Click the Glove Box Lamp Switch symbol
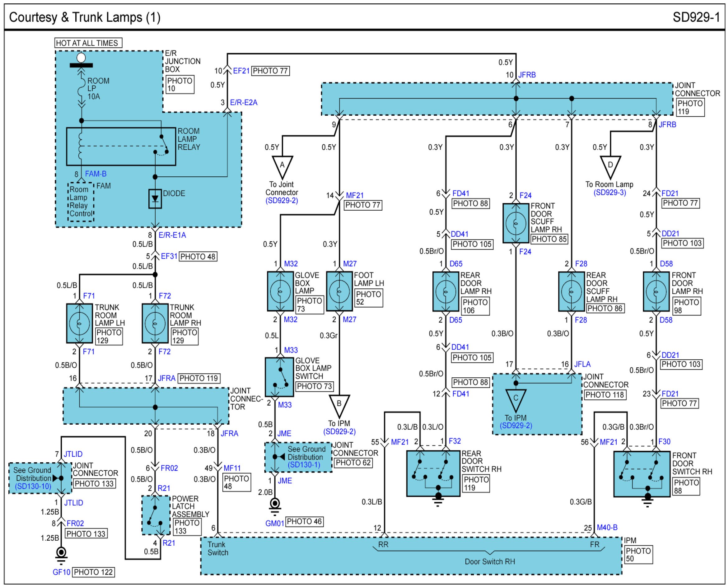Image resolution: width=728 pixels, height=587 pixels. pyautogui.click(x=279, y=377)
